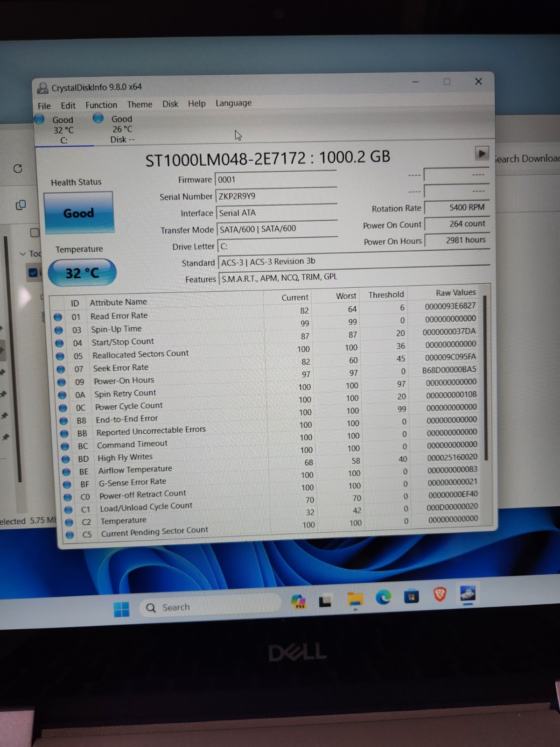
Task: Select the Seek Error Rate attribute text
Action: tap(120, 368)
